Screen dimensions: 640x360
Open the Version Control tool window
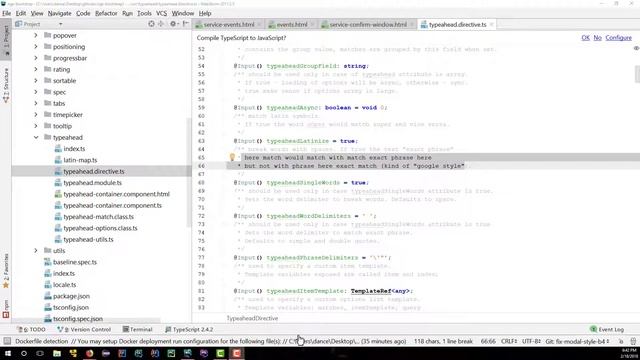point(84,329)
